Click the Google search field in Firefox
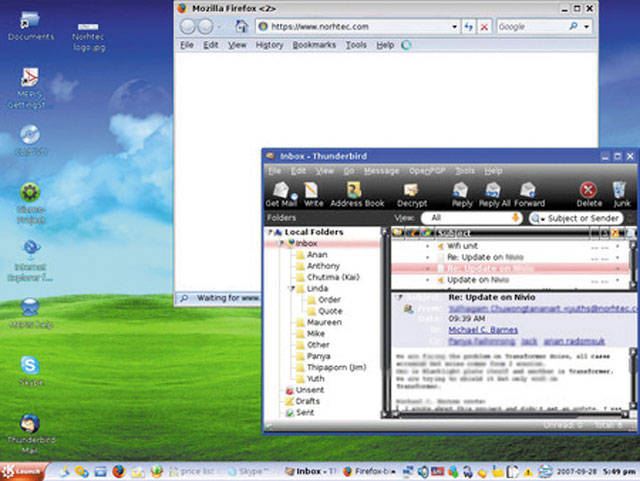Viewport: 640px width, 481px height. click(x=532, y=27)
